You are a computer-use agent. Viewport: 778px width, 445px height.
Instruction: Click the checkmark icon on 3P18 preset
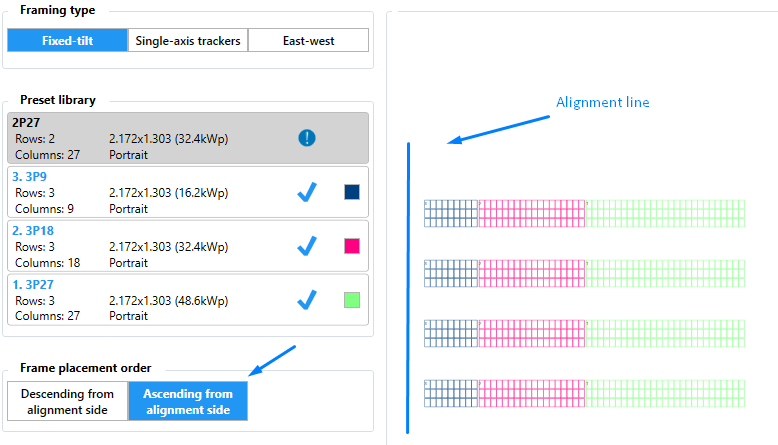[307, 245]
